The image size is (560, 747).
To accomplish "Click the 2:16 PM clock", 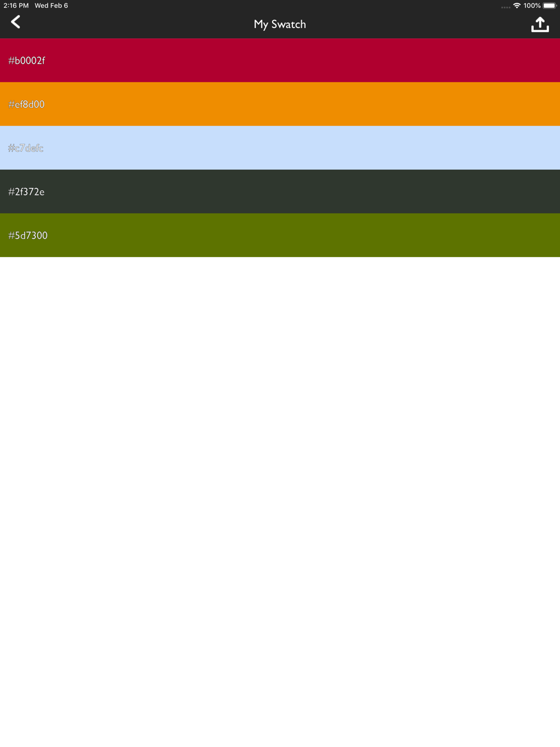I will pyautogui.click(x=16, y=6).
